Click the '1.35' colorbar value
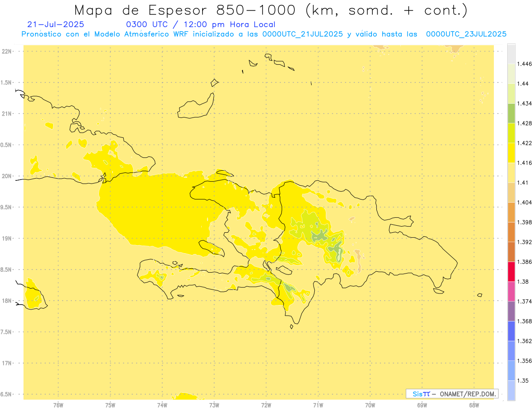Screen dimensions: 532x411 (523, 381)
